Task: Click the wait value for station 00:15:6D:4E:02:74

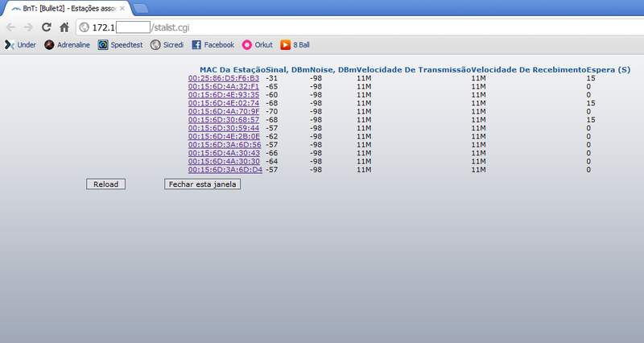Action: pos(591,103)
